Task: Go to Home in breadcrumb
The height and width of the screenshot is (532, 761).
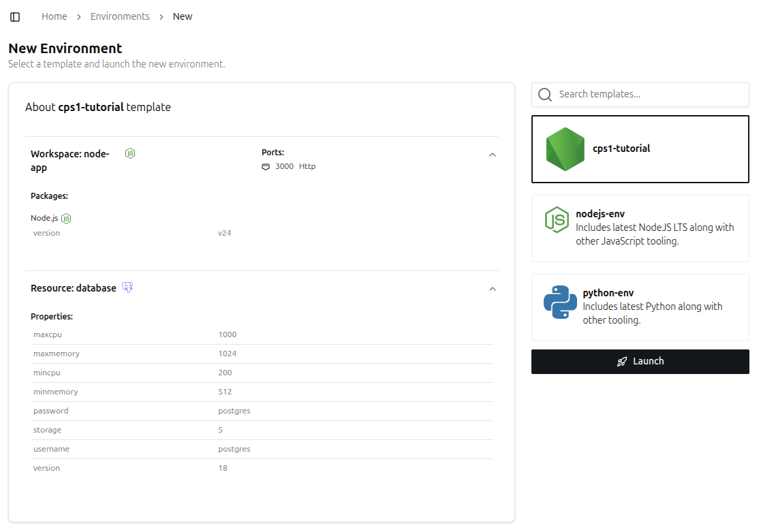Action: (x=55, y=16)
